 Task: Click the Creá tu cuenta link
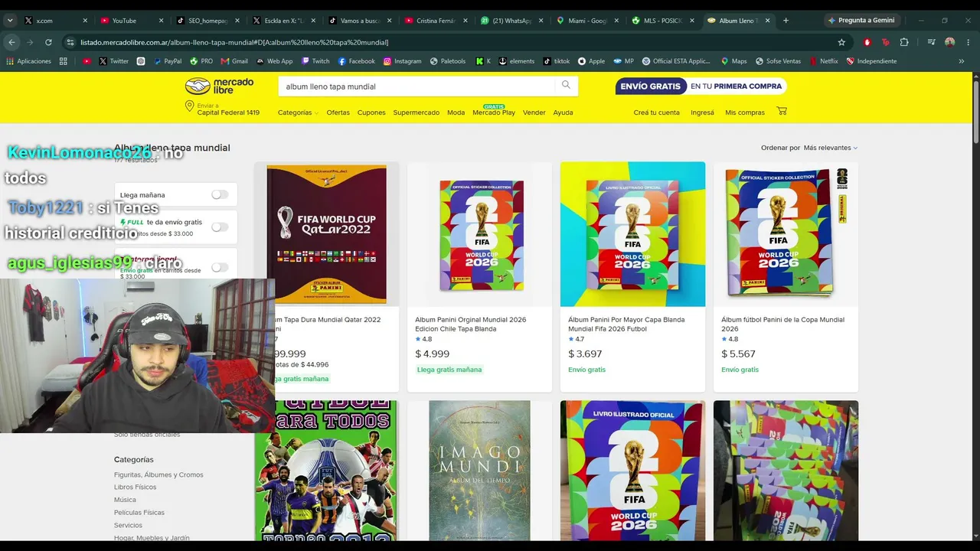click(x=656, y=112)
